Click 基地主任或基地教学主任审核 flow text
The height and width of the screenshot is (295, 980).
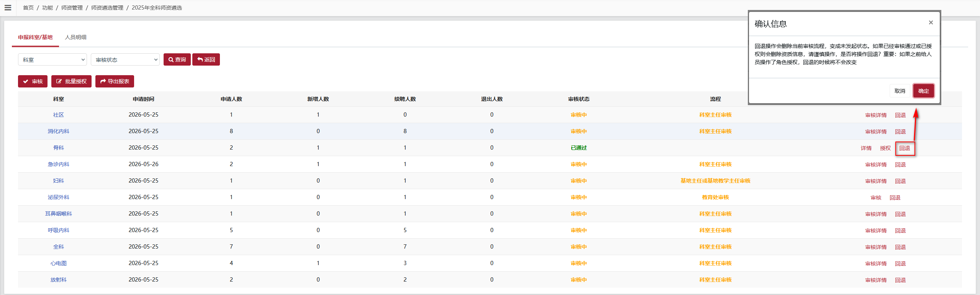[x=715, y=181]
